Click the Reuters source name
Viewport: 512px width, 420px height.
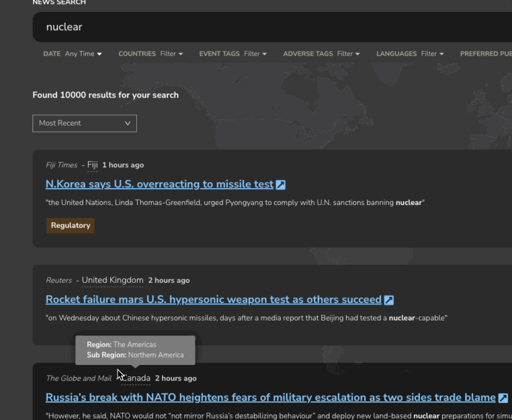pos(58,280)
